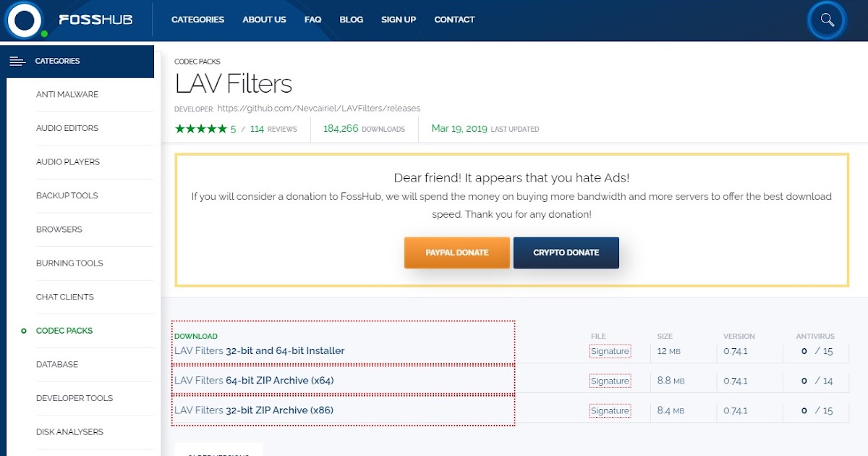This screenshot has width=868, height=456.
Task: Click the 8.8 MB size value
Action: point(671,381)
